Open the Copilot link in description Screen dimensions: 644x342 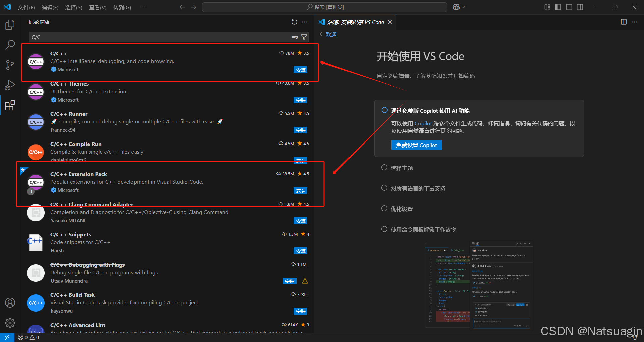tap(423, 123)
